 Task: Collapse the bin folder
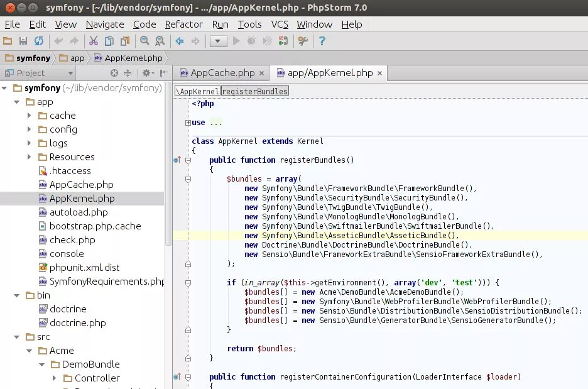tap(17, 295)
